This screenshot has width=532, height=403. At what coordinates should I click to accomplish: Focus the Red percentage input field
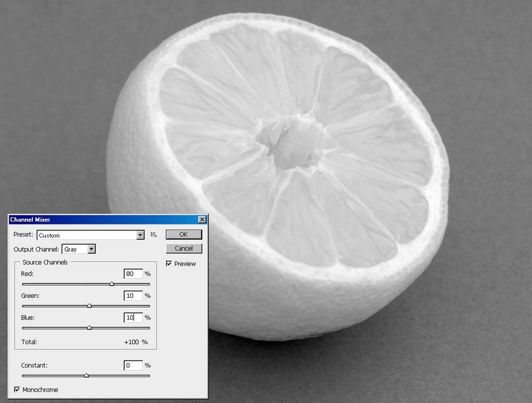click(x=133, y=274)
